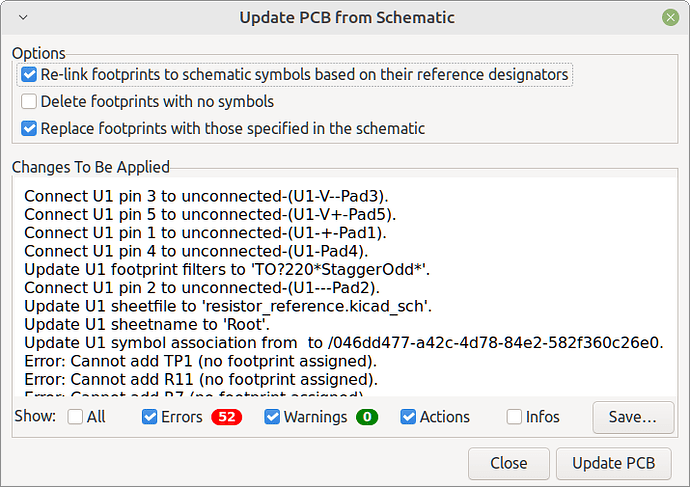The height and width of the screenshot is (487, 690).
Task: Uncheck the Actions filter checkbox
Action: point(409,417)
